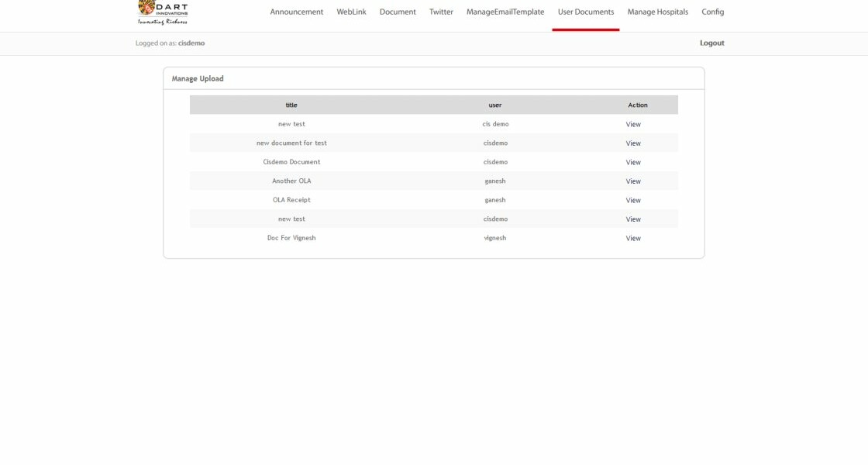Open View for Cisdemo Document

tap(633, 162)
